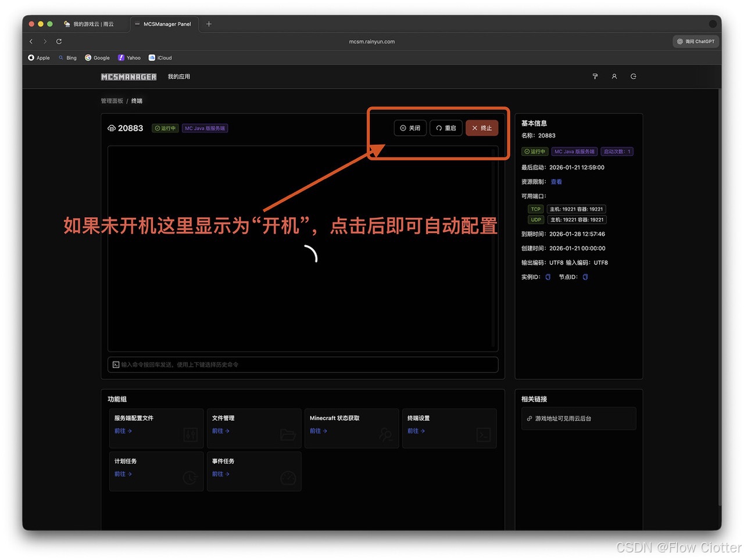Screen dimensions: 744x560
Task: Click the sliders icon in 服务端配置文件 card
Action: 191,435
